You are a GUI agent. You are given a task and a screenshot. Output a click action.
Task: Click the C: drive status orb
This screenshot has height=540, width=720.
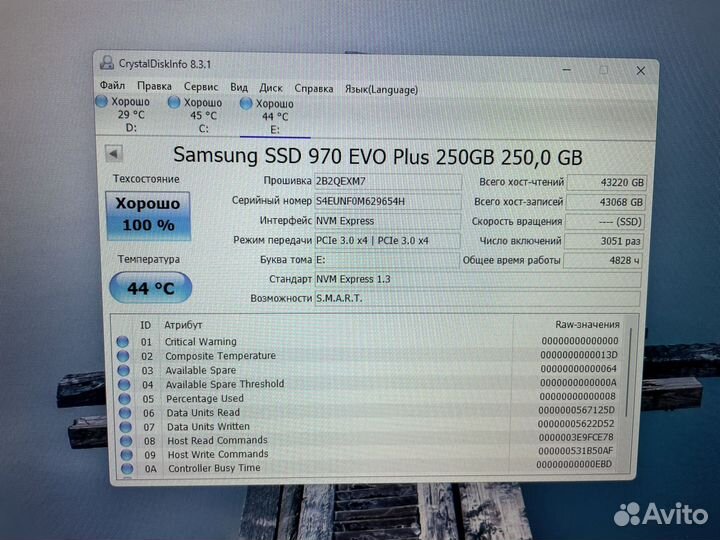[x=174, y=102]
